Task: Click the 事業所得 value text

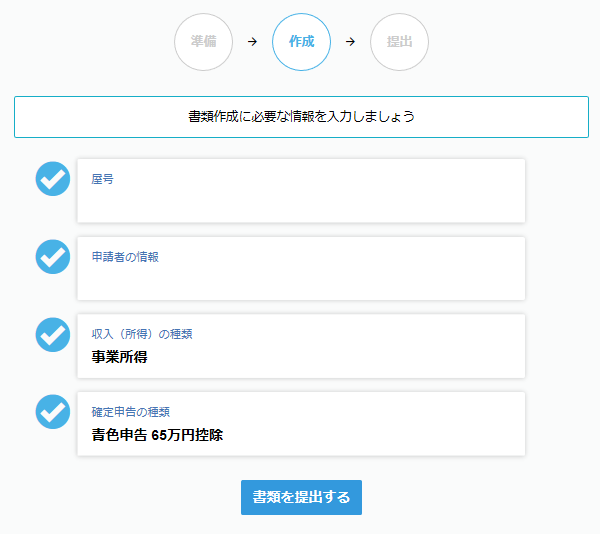Action: tap(119, 357)
